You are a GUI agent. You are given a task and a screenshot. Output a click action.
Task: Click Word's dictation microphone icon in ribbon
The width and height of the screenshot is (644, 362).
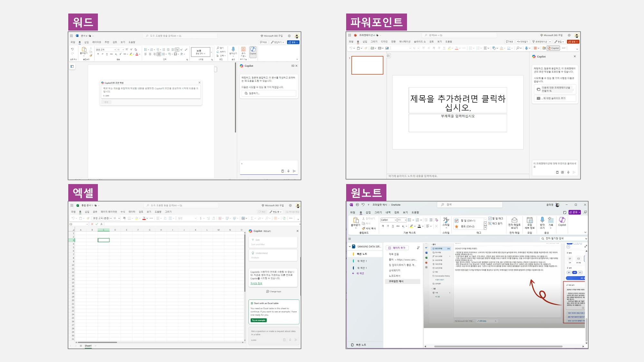click(x=233, y=50)
